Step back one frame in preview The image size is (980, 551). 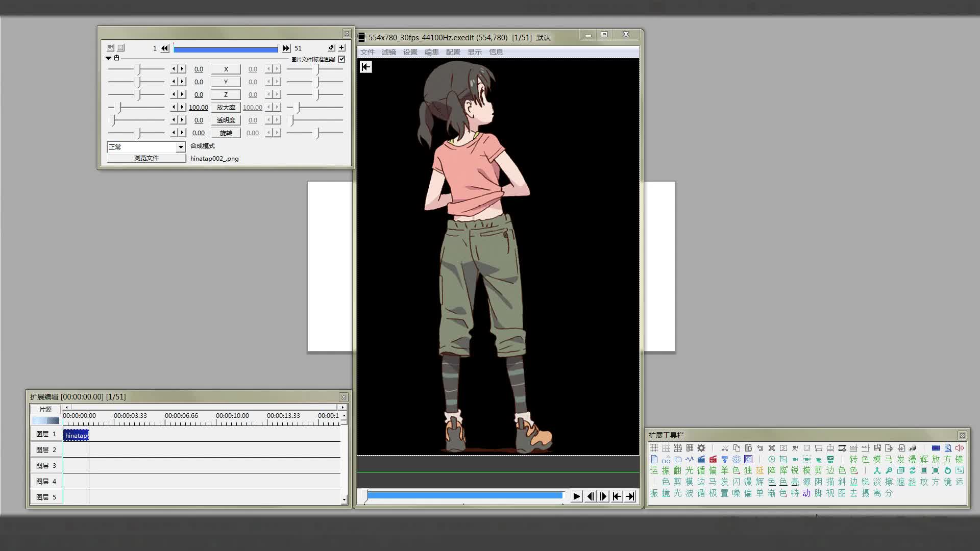click(590, 496)
